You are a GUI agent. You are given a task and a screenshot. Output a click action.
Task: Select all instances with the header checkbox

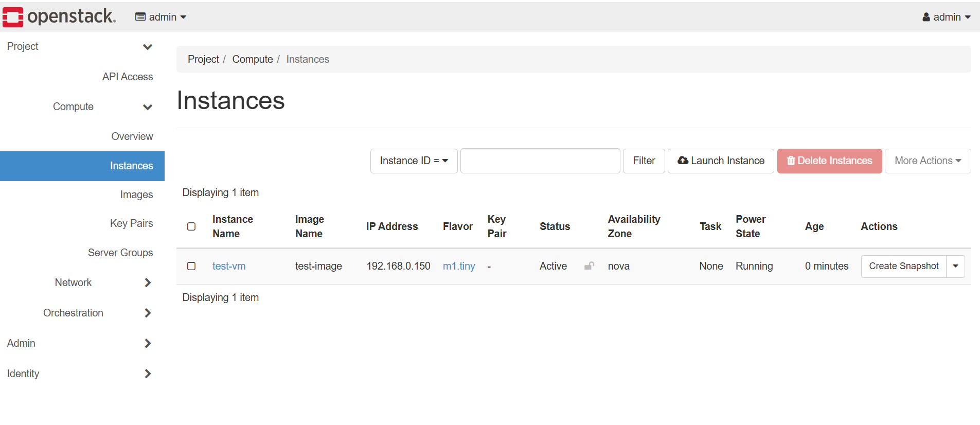191,226
